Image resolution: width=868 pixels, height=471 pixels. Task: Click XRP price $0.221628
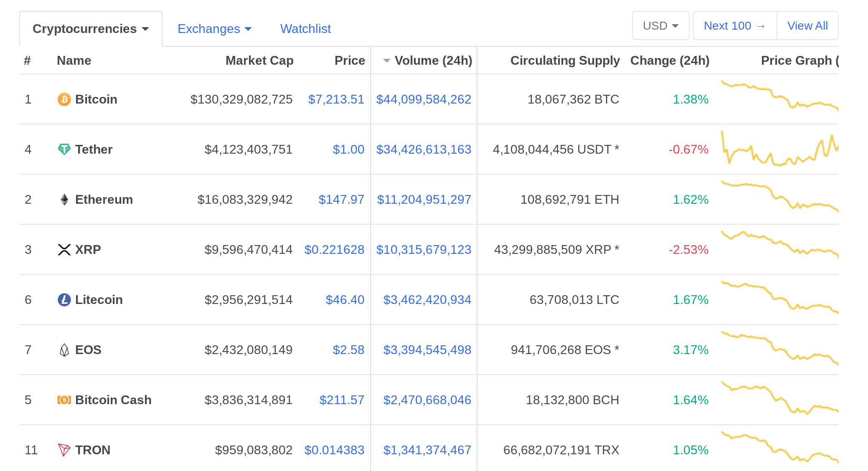[x=334, y=250]
